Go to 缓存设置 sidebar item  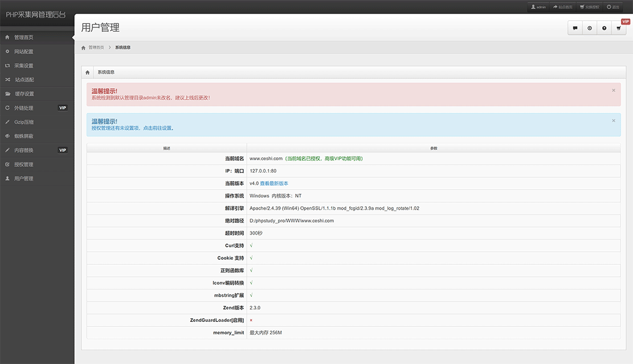click(24, 93)
